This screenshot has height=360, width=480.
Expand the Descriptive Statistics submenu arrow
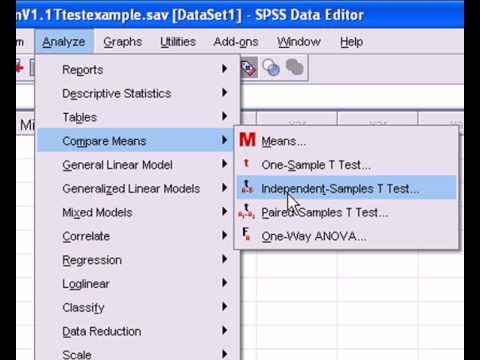[225, 92]
